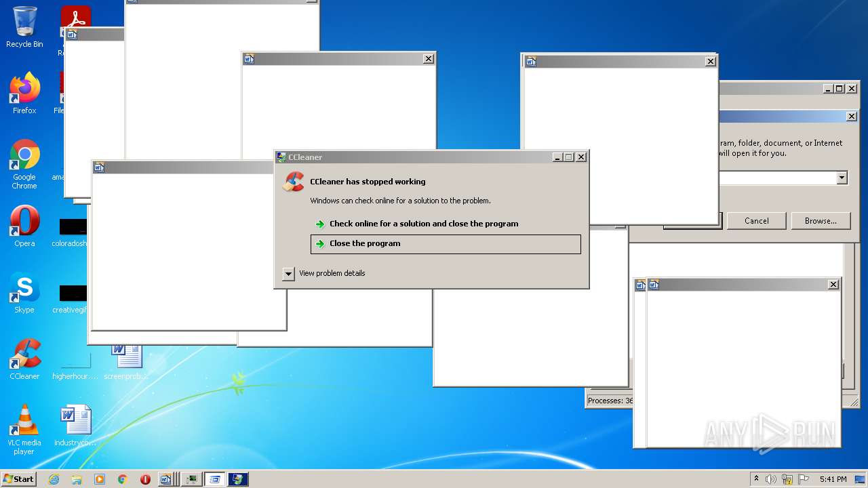Open the volume speaker tray icon

pos(771,479)
